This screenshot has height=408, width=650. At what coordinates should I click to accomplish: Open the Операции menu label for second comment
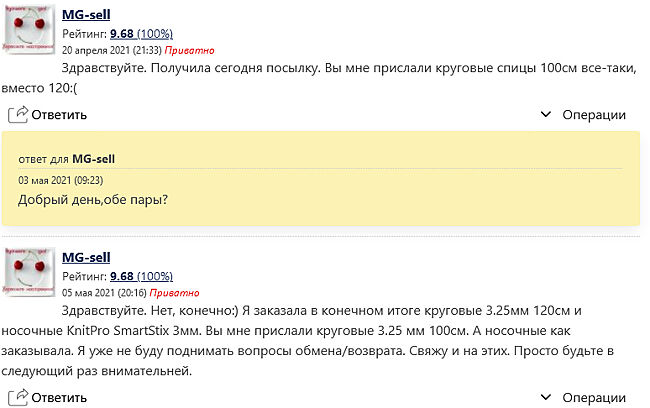594,398
